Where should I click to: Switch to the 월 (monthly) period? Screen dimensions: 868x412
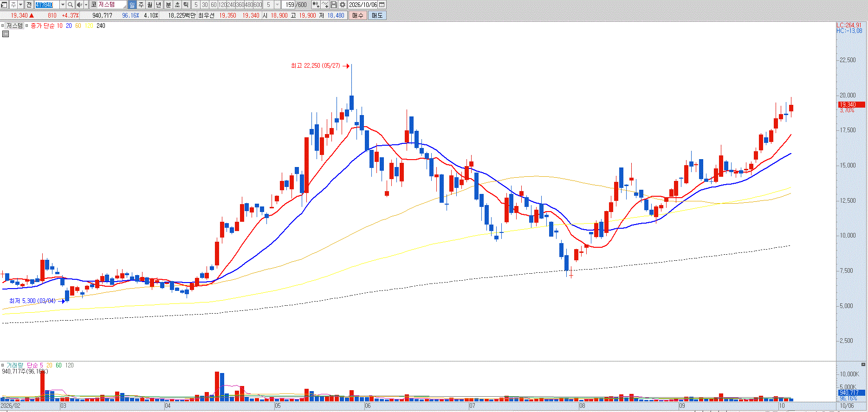(x=150, y=5)
